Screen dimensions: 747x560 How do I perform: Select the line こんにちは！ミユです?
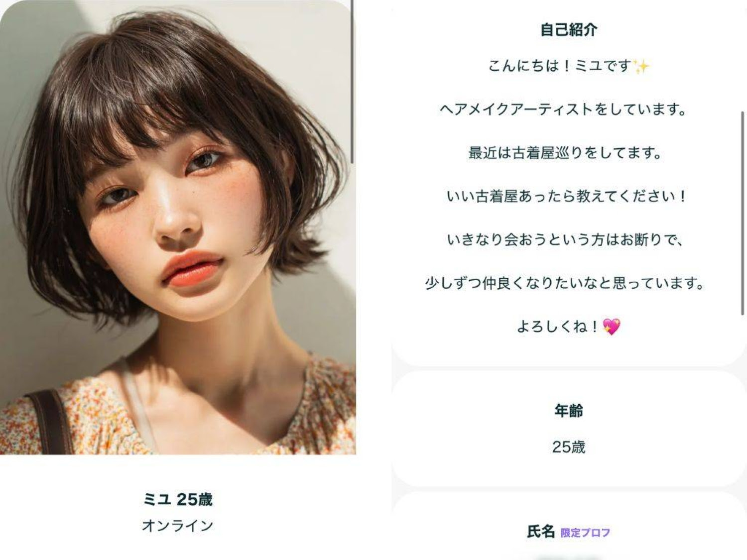coord(560,66)
